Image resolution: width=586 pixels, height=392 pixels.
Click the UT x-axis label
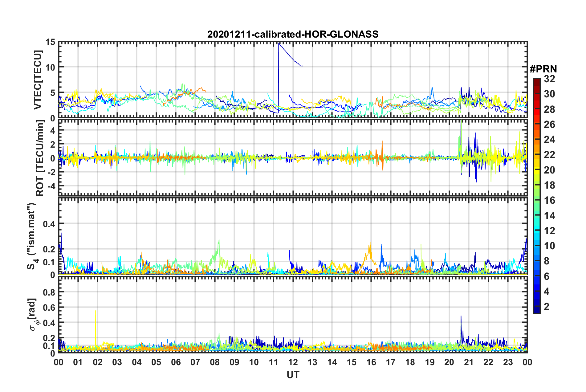[293, 375]
